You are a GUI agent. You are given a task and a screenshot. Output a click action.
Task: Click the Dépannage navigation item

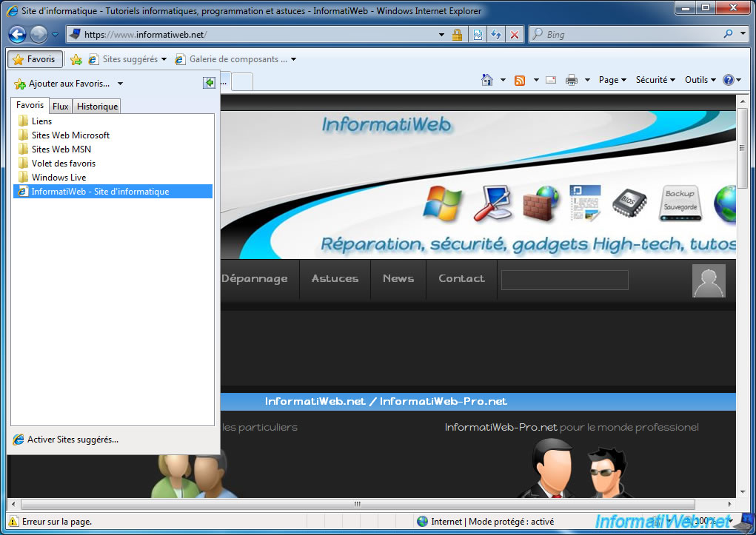255,278
